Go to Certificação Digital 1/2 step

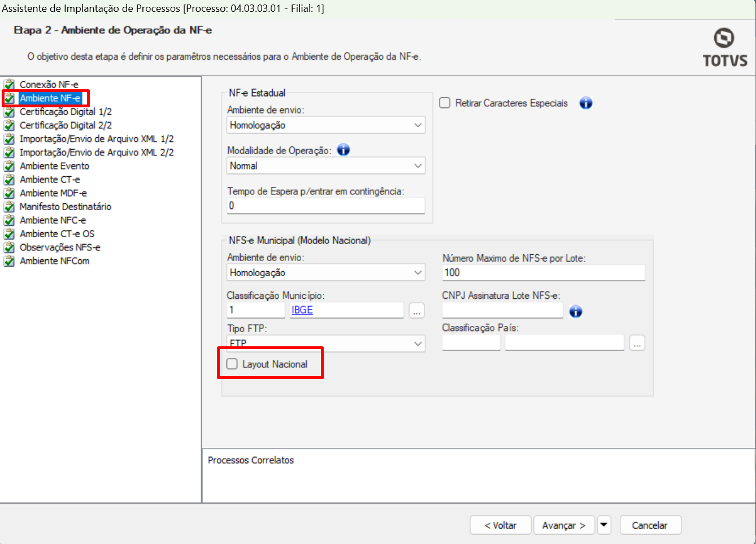point(66,112)
